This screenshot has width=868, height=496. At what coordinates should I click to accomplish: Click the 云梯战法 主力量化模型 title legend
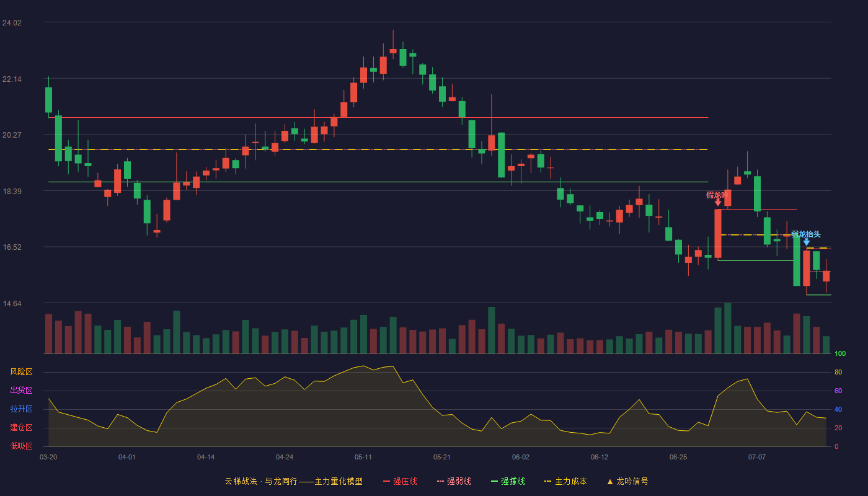tap(293, 481)
